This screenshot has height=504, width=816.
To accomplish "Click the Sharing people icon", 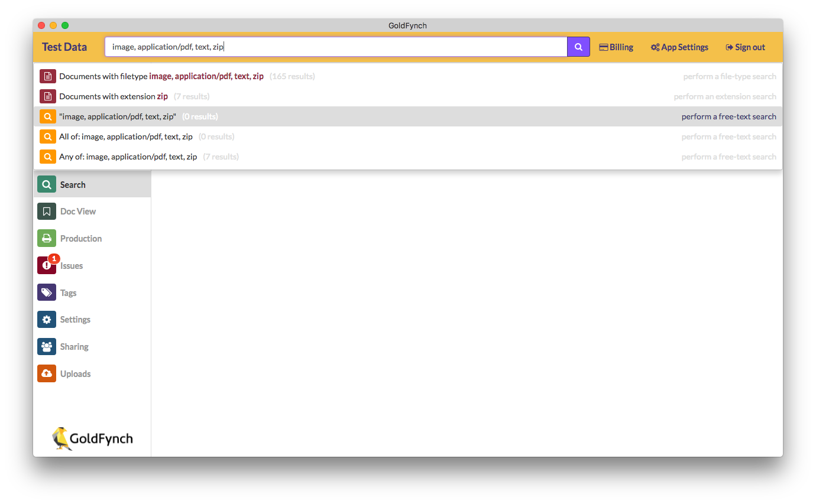I will click(46, 346).
